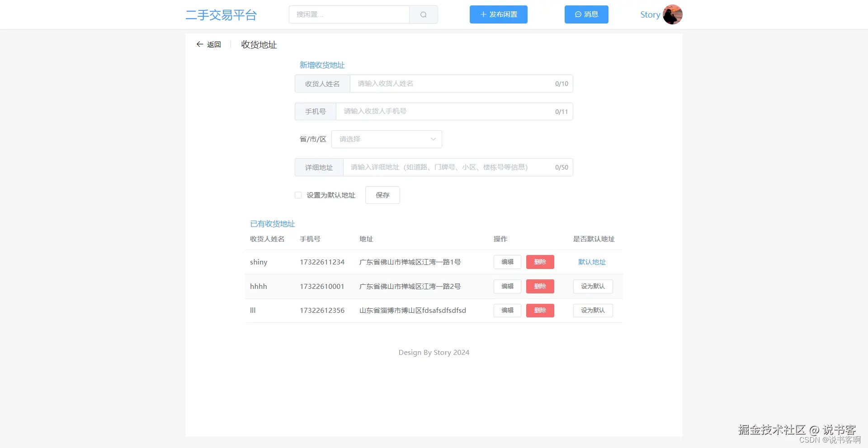Open the 新增收货地址 section
The image size is (868, 448).
321,65
